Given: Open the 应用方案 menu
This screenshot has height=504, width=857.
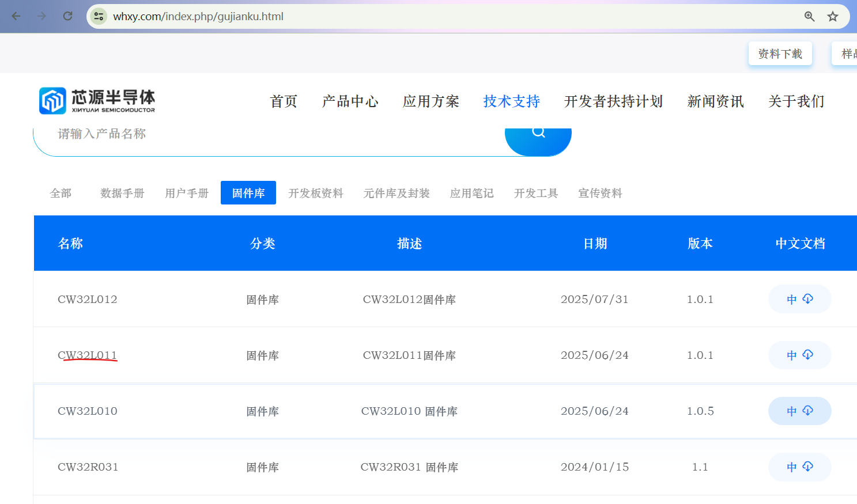Looking at the screenshot, I should [x=431, y=101].
